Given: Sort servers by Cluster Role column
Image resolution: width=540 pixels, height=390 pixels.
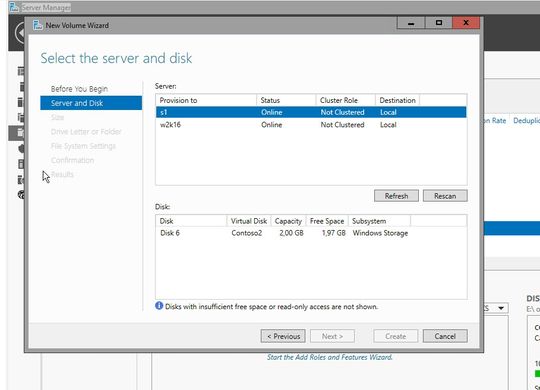Looking at the screenshot, I should click(x=345, y=100).
